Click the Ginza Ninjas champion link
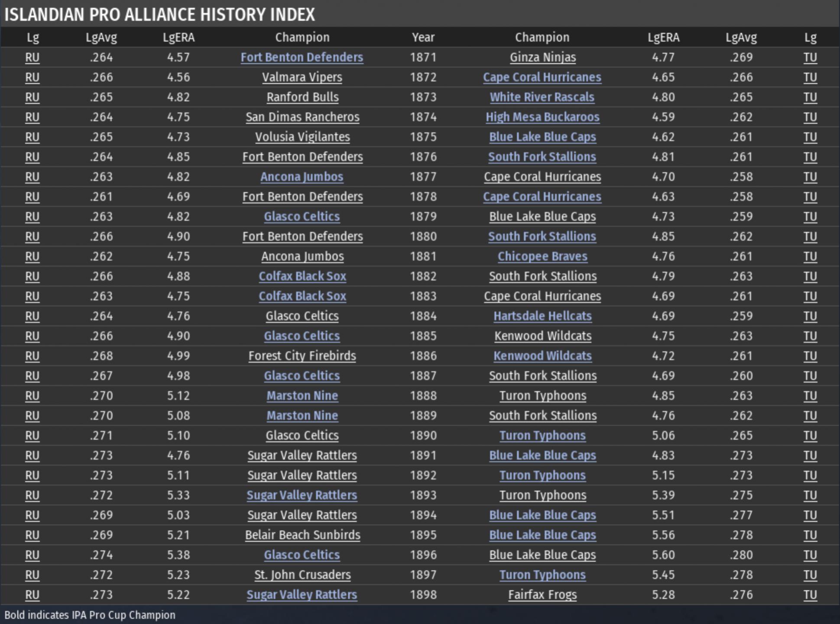Image resolution: width=840 pixels, height=624 pixels. point(542,57)
